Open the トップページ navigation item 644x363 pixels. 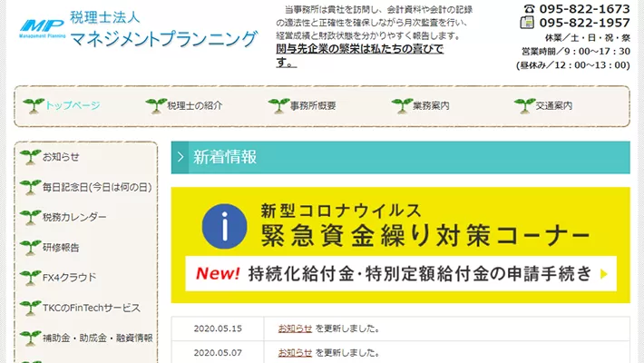click(73, 106)
